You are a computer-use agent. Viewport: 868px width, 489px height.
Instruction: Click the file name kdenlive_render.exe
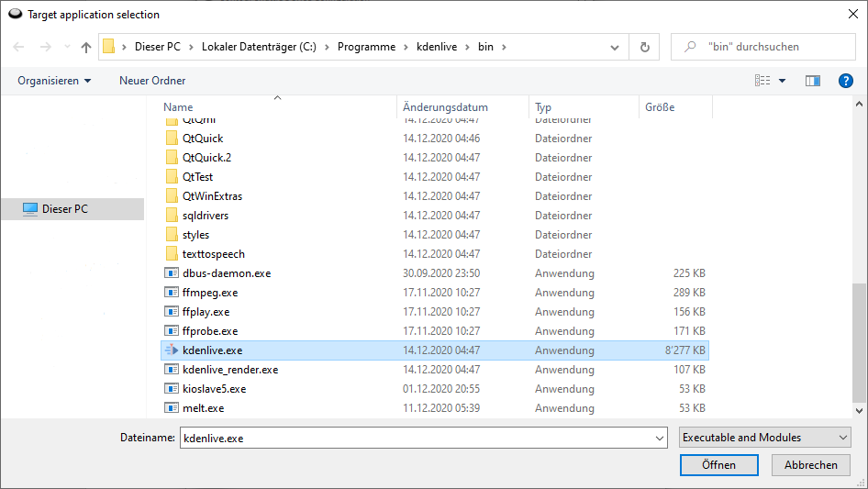(x=230, y=370)
